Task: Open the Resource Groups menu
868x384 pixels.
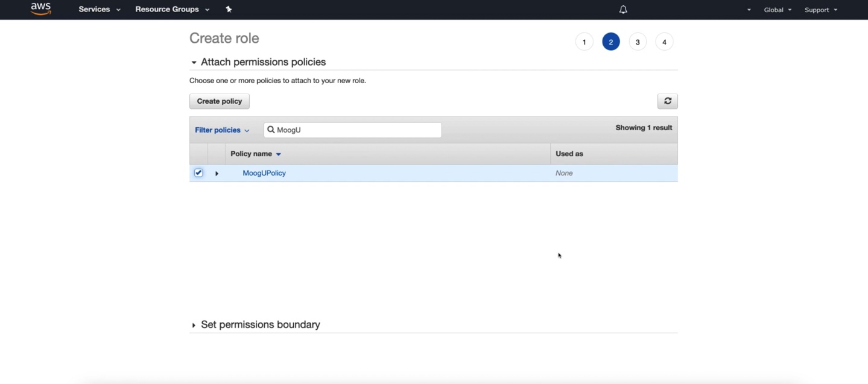Action: [173, 10]
